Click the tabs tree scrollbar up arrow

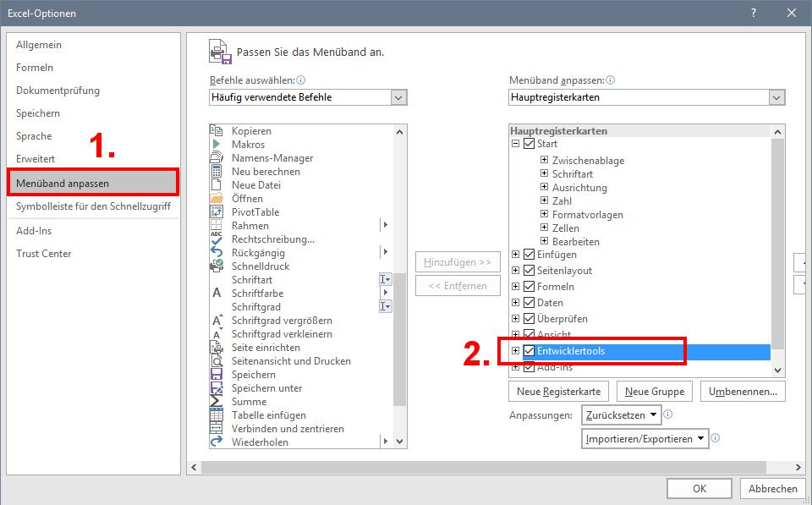pyautogui.click(x=777, y=132)
